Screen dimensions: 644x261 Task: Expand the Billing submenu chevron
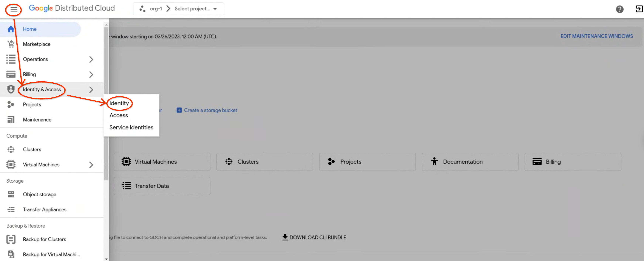[91, 74]
